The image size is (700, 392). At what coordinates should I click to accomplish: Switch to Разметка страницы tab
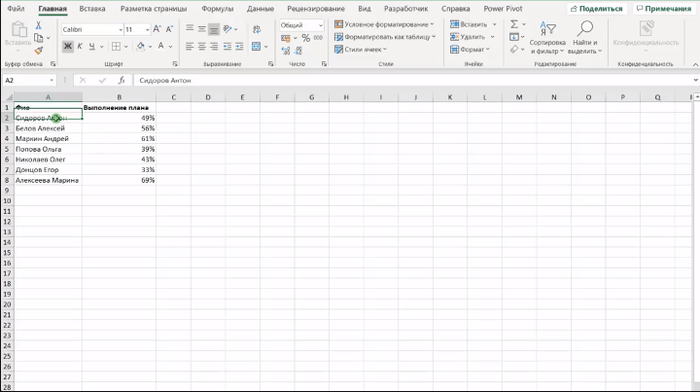[x=154, y=8]
